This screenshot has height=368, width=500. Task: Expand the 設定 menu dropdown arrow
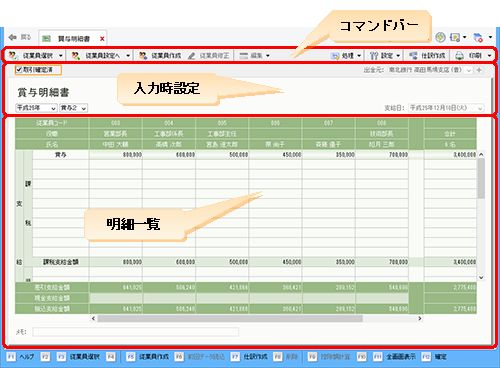[x=398, y=56]
